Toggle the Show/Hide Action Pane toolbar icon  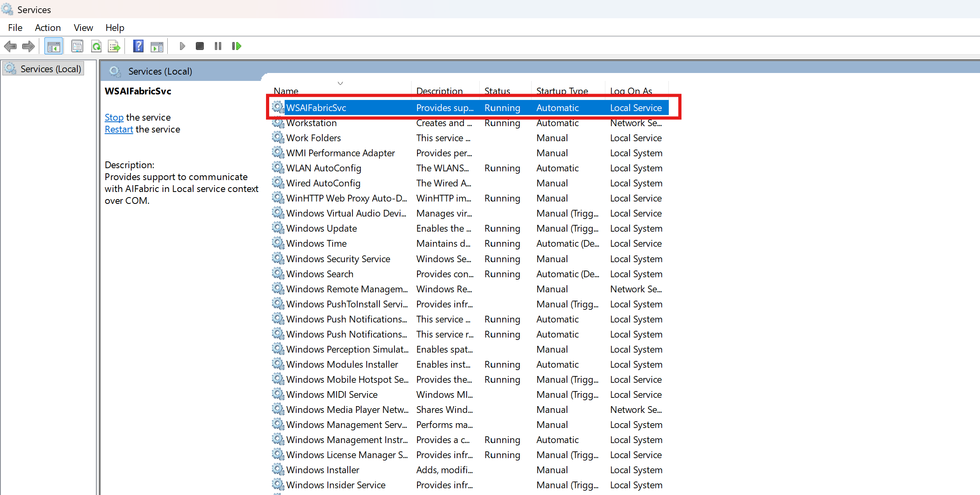[157, 46]
